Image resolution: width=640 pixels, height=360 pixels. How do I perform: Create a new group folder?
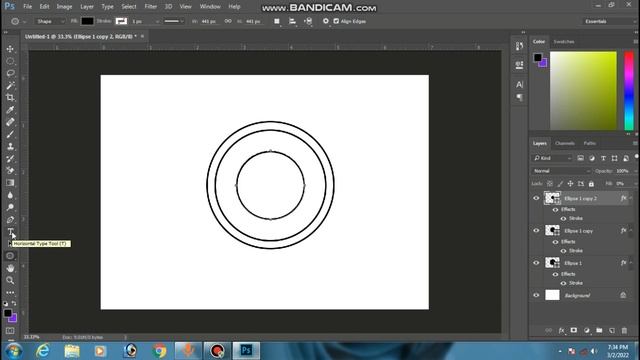point(599,330)
